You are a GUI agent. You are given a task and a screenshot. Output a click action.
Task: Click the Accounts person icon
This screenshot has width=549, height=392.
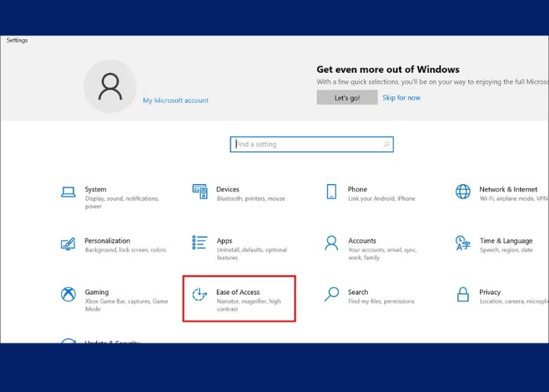click(x=331, y=243)
